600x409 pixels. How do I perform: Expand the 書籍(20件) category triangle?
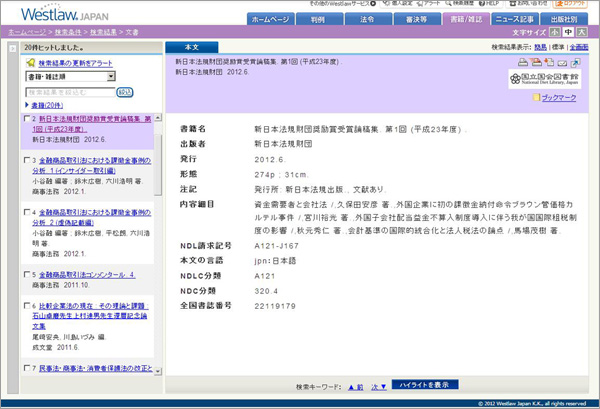pyautogui.click(x=26, y=104)
